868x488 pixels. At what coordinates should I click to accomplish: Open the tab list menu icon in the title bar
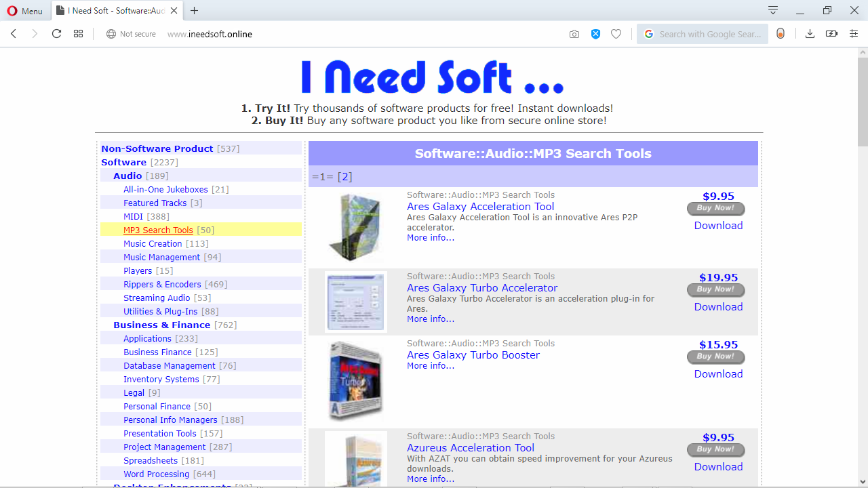[x=773, y=10]
